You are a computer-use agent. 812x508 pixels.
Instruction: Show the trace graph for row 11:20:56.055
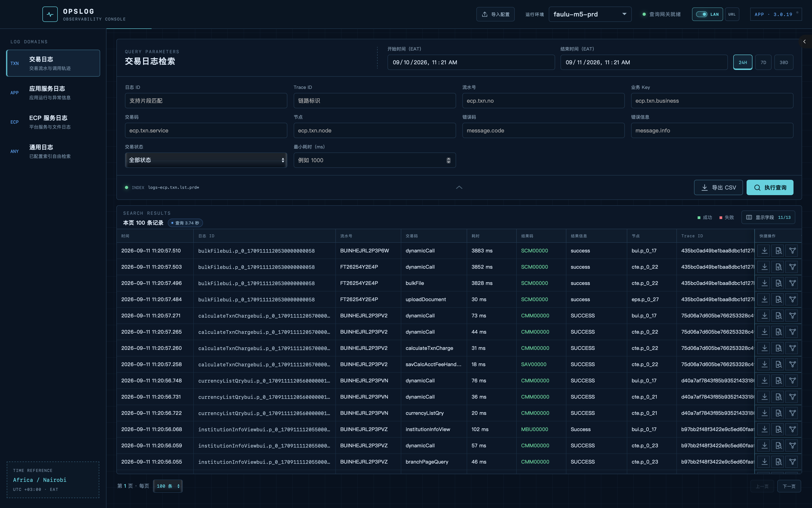792,462
